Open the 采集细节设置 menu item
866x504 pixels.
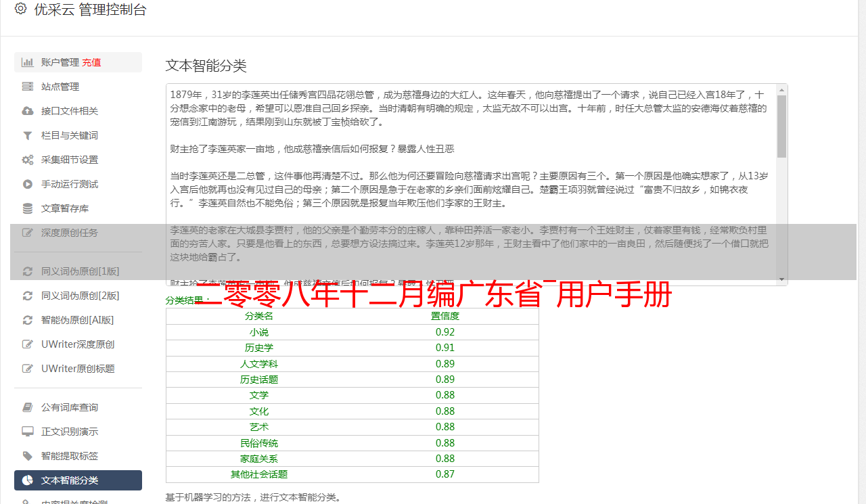(78, 160)
